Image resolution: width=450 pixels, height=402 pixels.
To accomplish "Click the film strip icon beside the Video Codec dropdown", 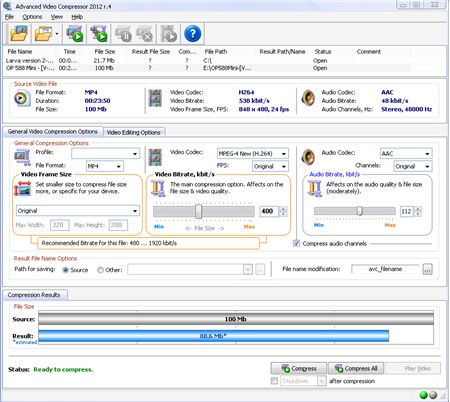I will (x=155, y=157).
